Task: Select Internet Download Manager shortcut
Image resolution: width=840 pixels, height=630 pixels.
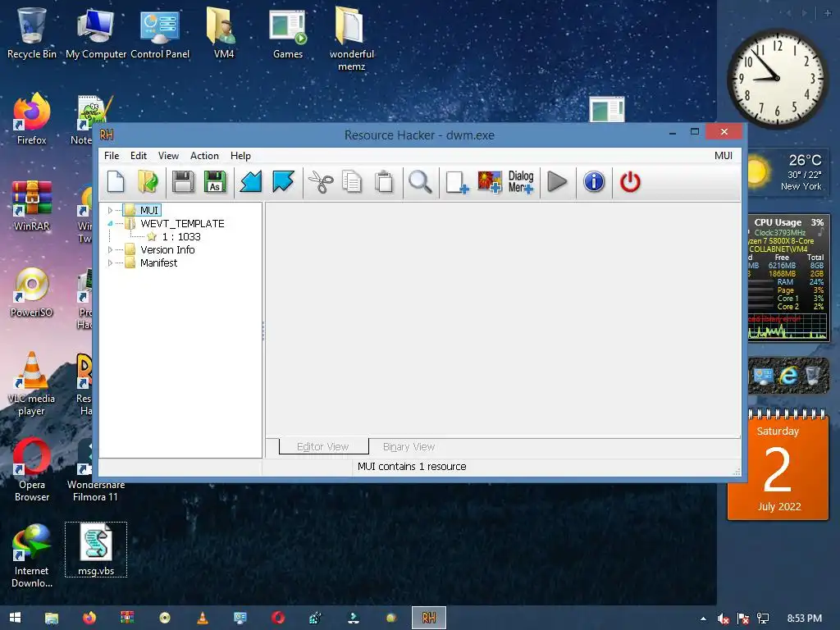Action: [x=32, y=557]
